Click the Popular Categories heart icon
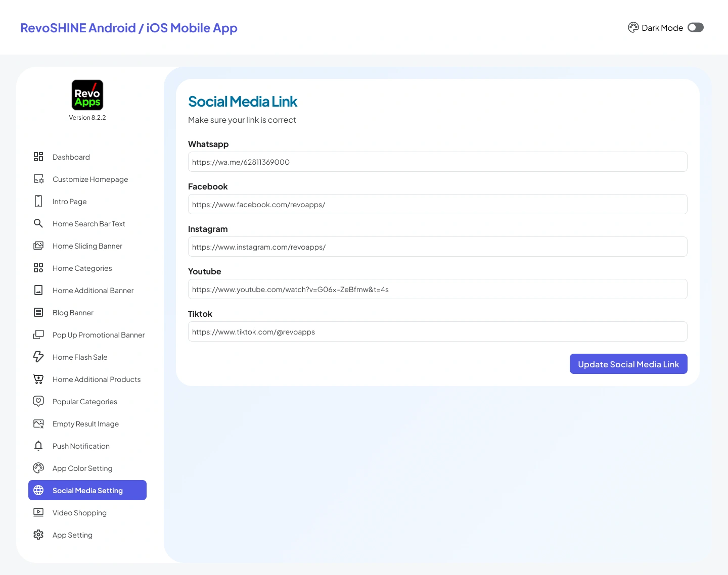728x575 pixels. coord(38,401)
